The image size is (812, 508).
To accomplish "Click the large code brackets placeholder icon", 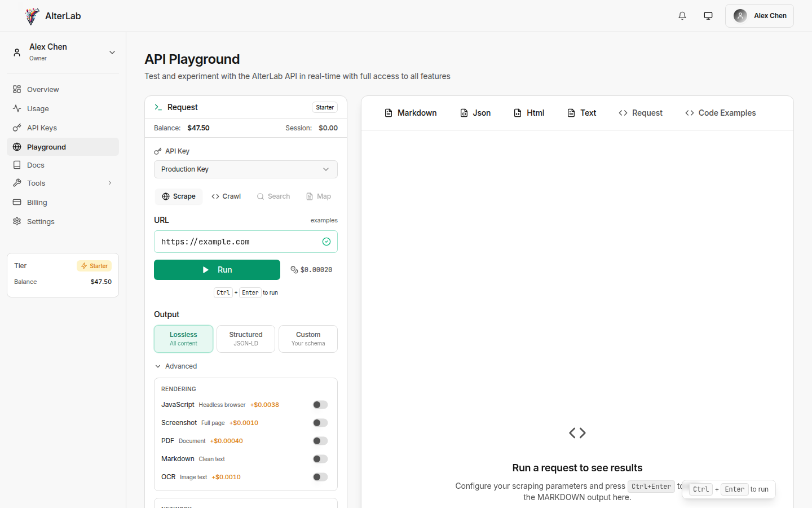I will [x=577, y=433].
